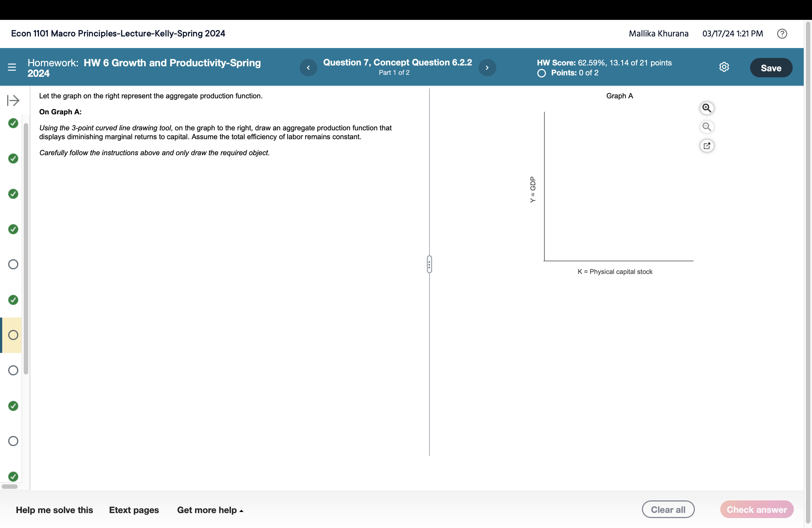The height and width of the screenshot is (528, 812).
Task: Open Etext pages link
Action: tap(134, 510)
